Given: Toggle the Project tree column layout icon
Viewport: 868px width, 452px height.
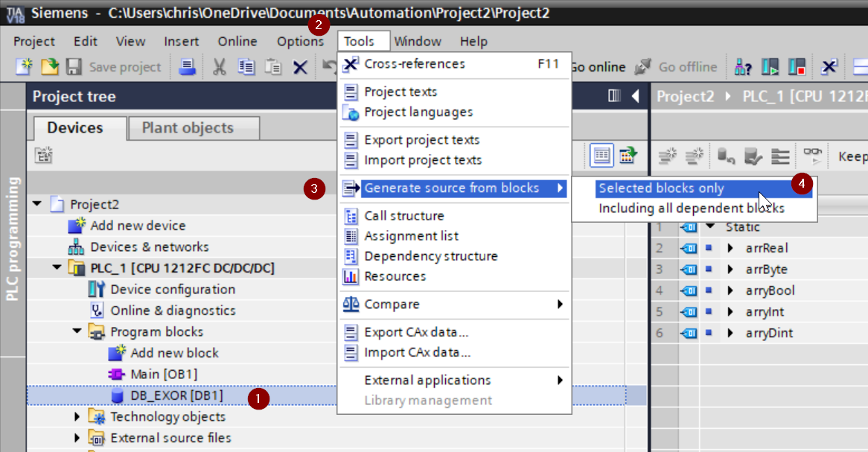Looking at the screenshot, I should tap(614, 96).
